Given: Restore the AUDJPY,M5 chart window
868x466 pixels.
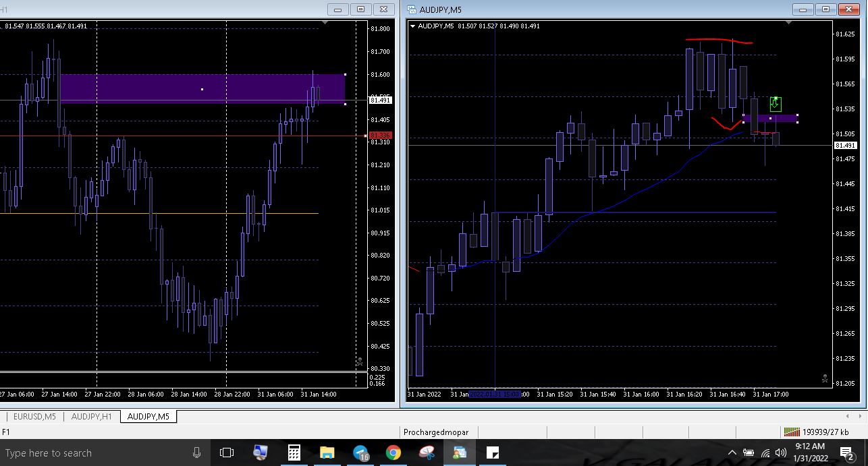Looking at the screenshot, I should click(825, 9).
